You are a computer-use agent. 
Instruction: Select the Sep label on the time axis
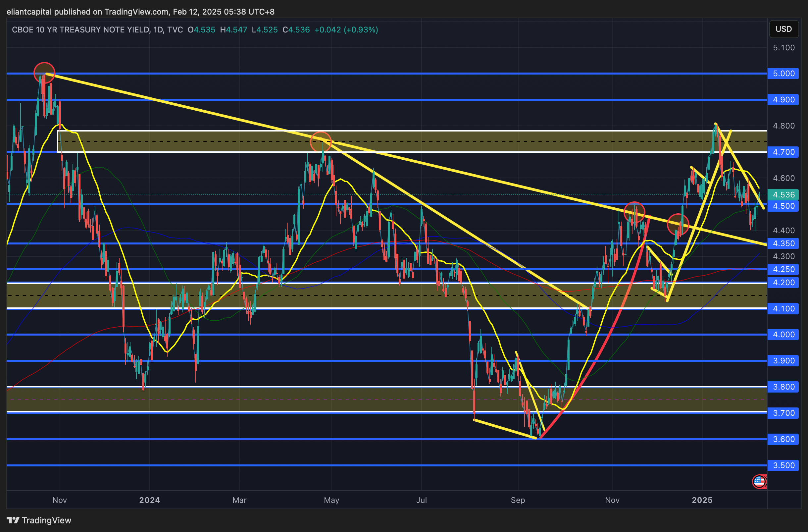tap(518, 500)
